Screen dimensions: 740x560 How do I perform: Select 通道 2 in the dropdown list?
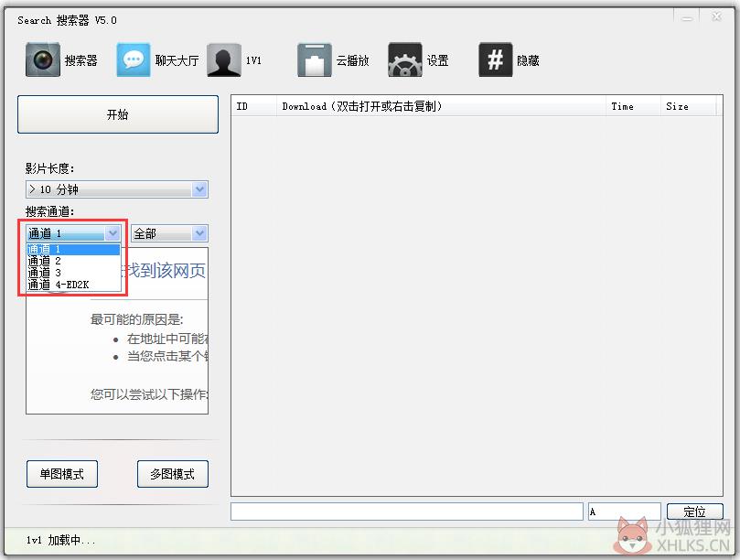point(73,261)
